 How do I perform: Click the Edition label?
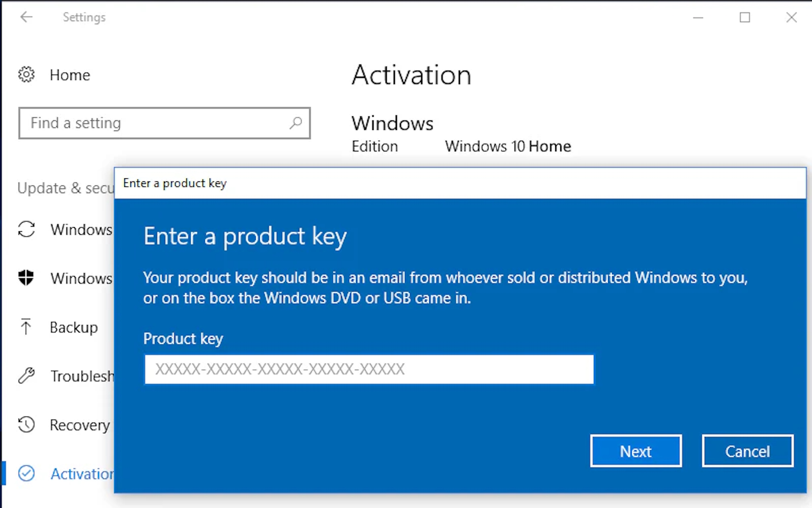point(375,146)
